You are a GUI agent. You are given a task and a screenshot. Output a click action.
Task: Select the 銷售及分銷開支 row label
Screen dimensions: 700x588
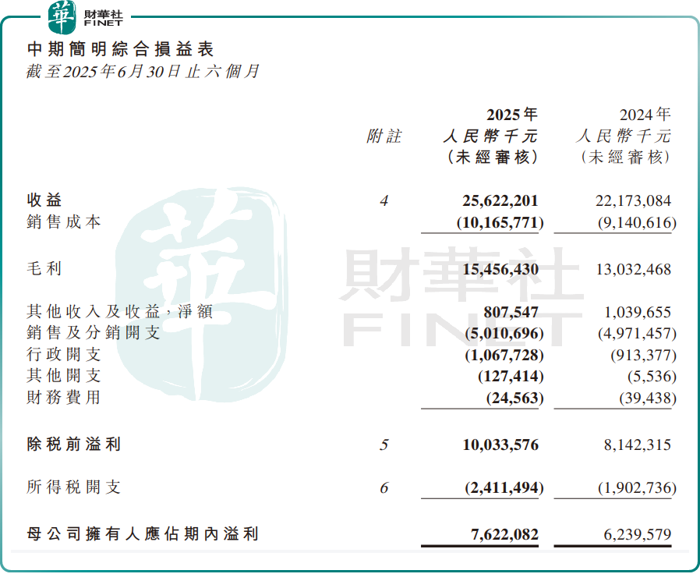pos(94,333)
